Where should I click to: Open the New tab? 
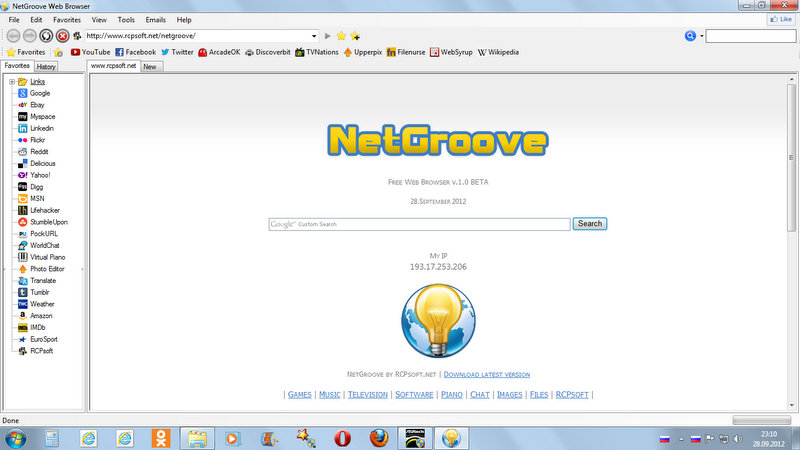(x=151, y=67)
